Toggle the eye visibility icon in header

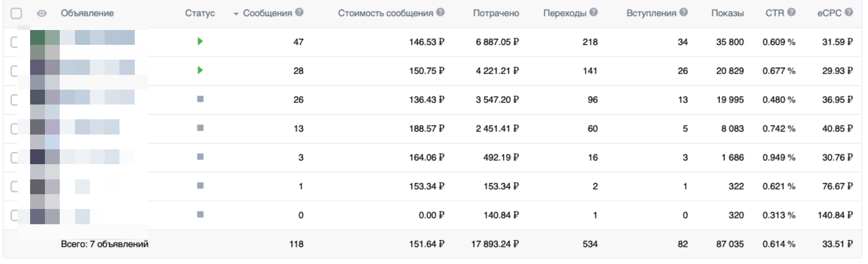pyautogui.click(x=42, y=14)
